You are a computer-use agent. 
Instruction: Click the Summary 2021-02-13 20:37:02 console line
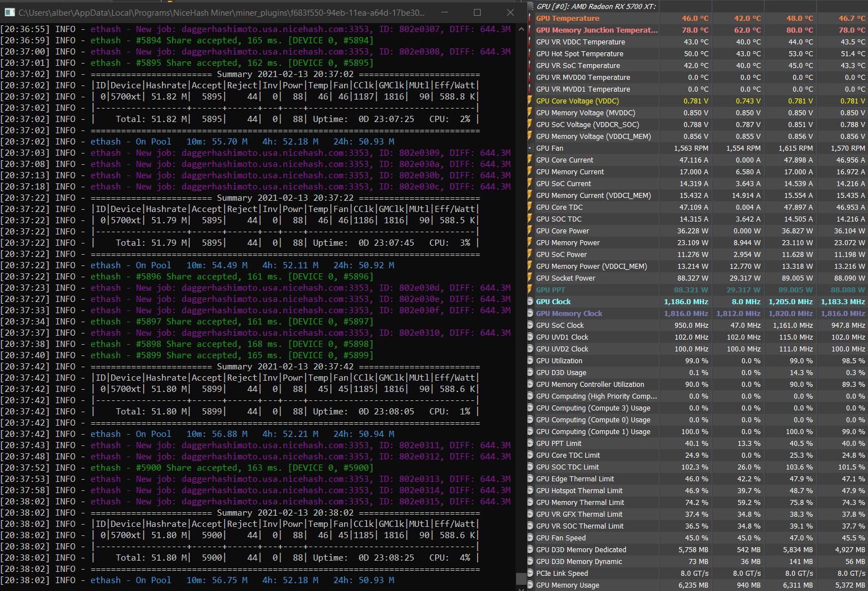tap(240, 74)
